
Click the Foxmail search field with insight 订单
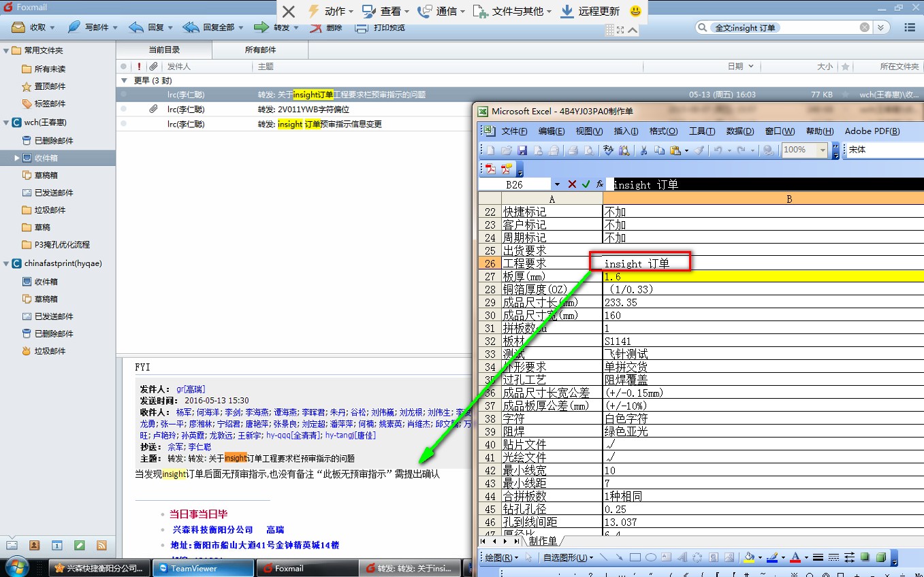pos(783,28)
